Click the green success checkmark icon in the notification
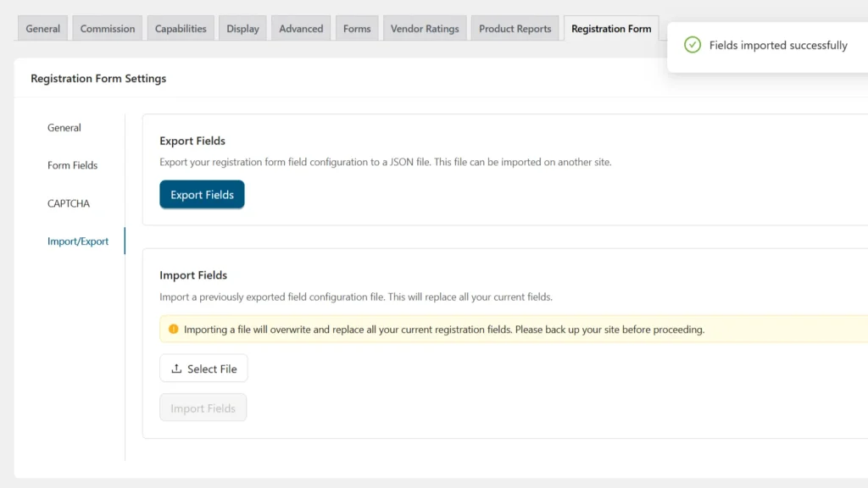The height and width of the screenshot is (488, 868). (x=693, y=45)
